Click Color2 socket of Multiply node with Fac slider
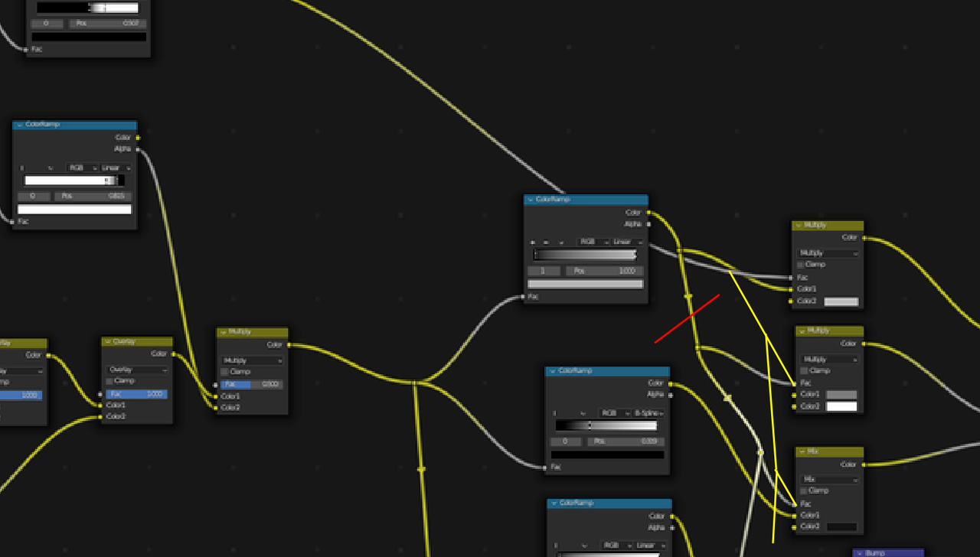This screenshot has width=980, height=557. tap(217, 408)
